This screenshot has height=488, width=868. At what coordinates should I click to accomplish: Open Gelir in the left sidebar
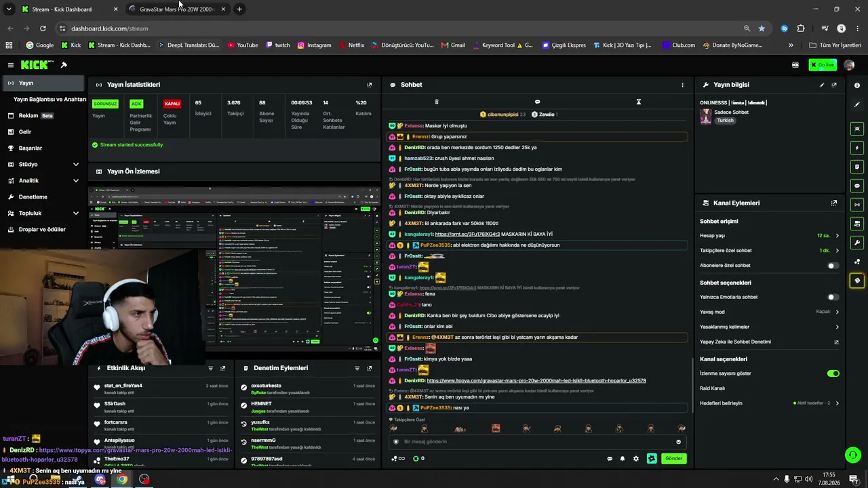44,132
